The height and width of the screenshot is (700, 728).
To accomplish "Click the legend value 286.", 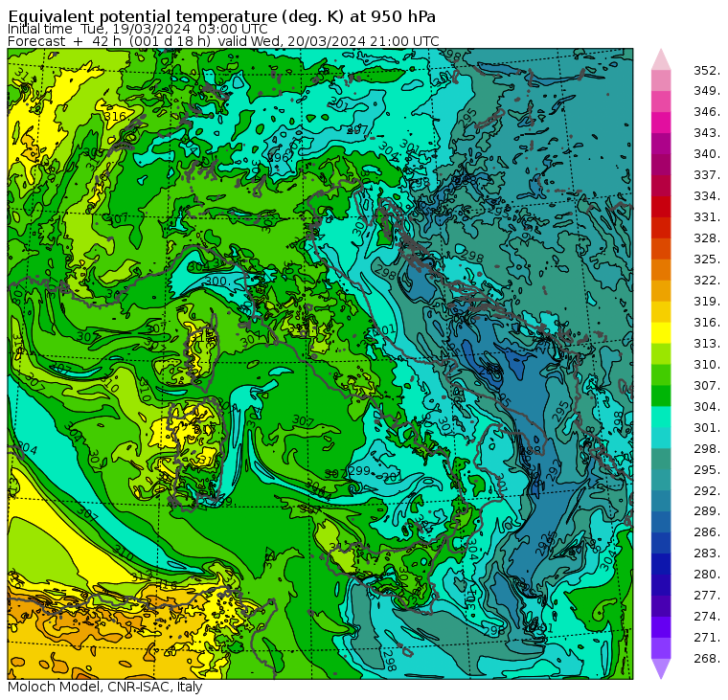I will pyautogui.click(x=707, y=532).
